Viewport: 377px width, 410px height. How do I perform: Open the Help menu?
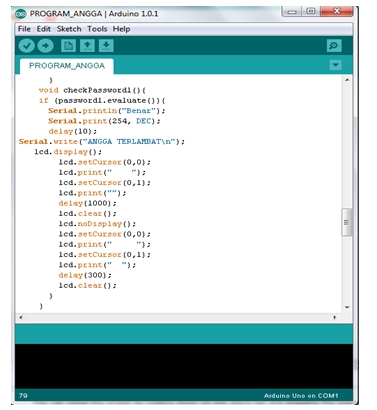(x=121, y=29)
